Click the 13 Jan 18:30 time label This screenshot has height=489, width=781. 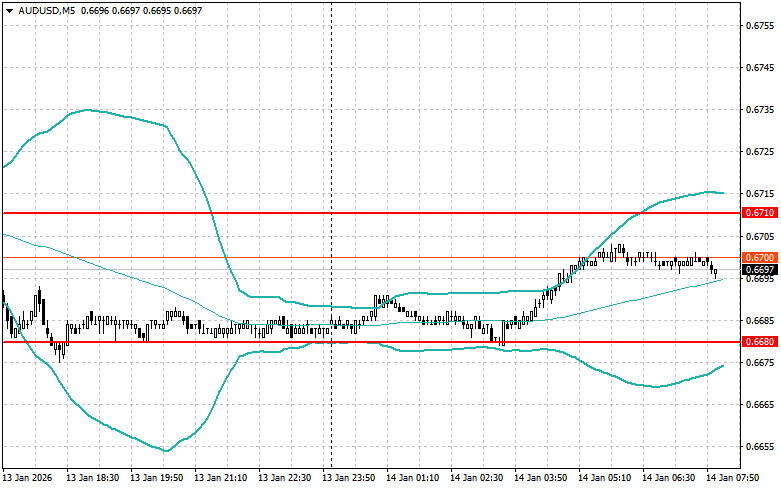pos(93,478)
